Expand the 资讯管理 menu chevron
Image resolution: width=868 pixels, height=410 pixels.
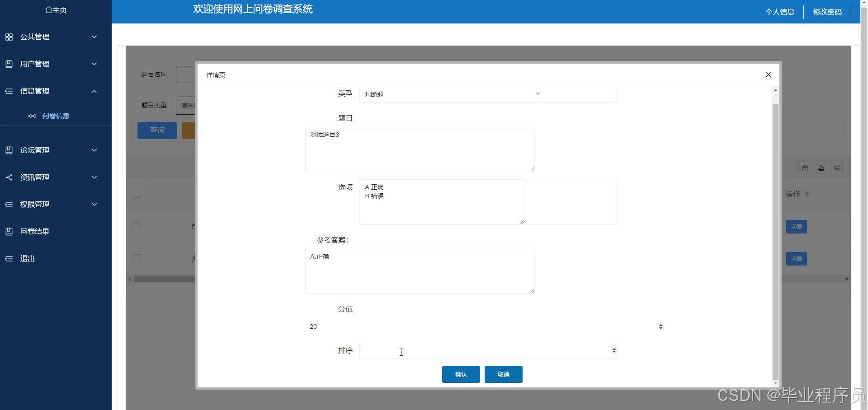point(94,177)
